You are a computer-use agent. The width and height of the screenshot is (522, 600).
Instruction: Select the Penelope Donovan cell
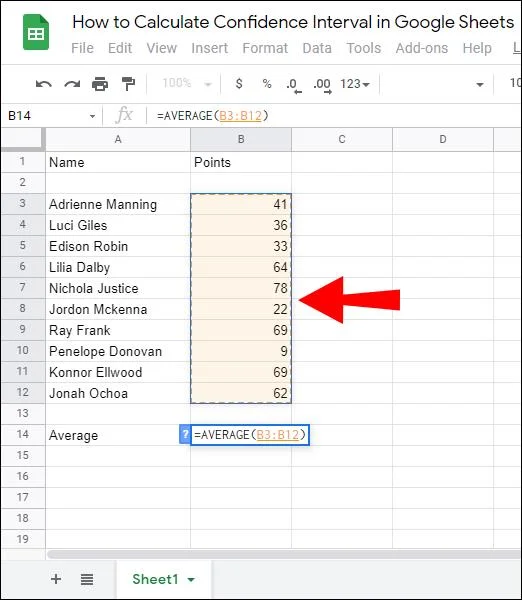point(118,351)
